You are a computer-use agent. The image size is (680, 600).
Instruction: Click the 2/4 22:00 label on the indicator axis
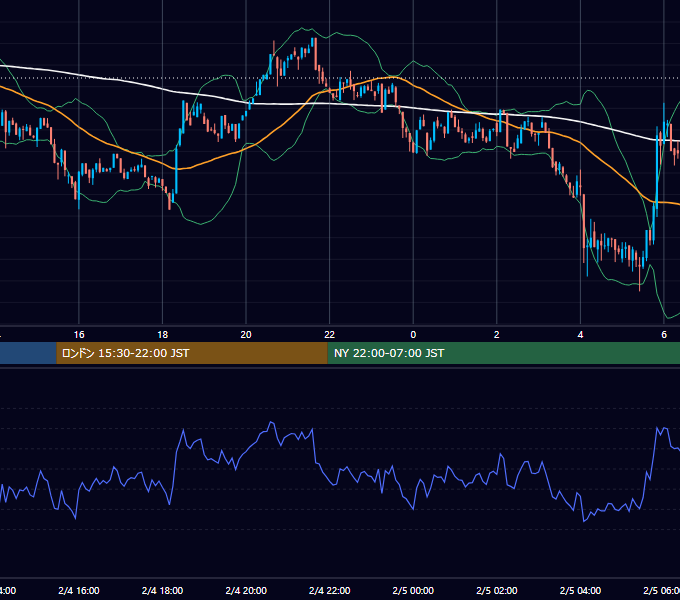(x=330, y=590)
